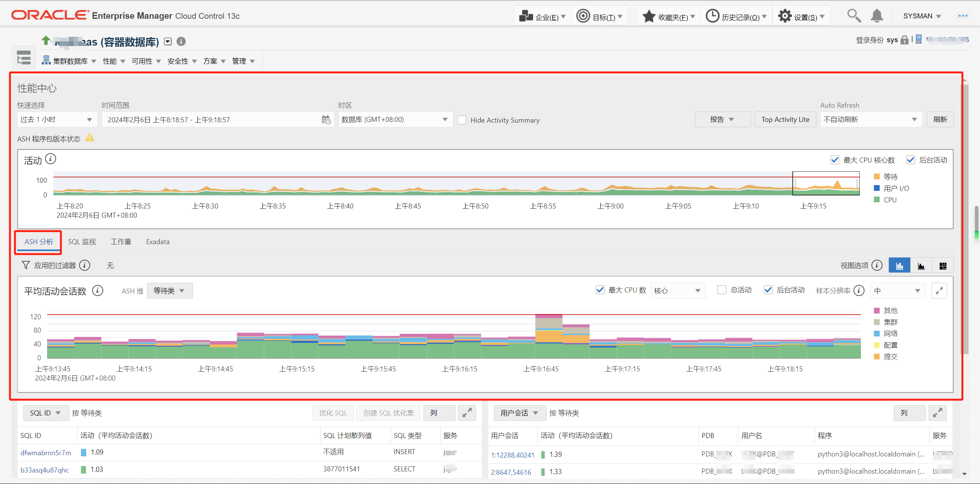
Task: Open user session 1:12288,40241 link
Action: pyautogui.click(x=512, y=455)
